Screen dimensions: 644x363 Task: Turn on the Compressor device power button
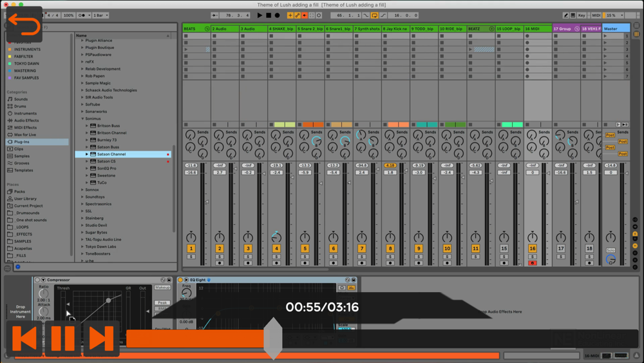point(37,280)
